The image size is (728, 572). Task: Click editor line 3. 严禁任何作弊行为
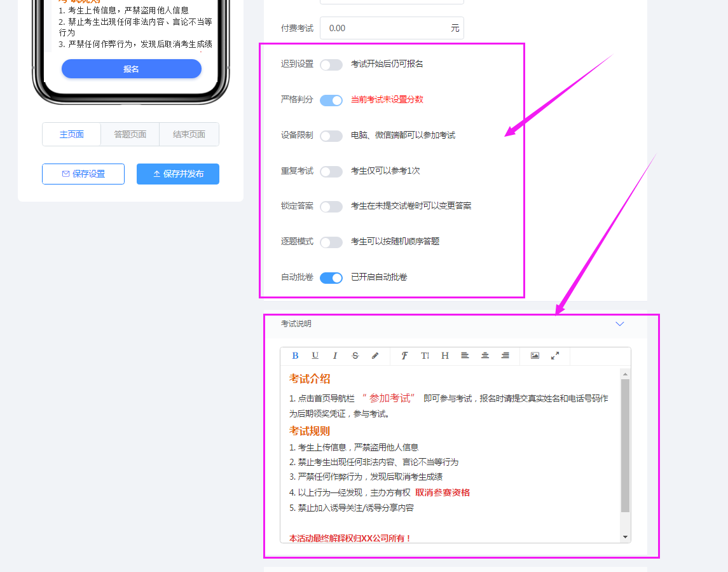[366, 477]
